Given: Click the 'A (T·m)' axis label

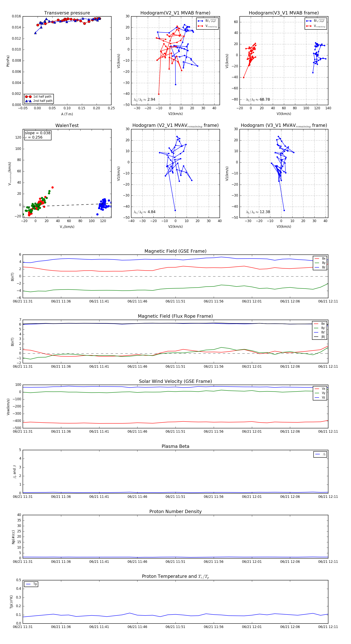Looking at the screenshot, I should click(x=67, y=114).
